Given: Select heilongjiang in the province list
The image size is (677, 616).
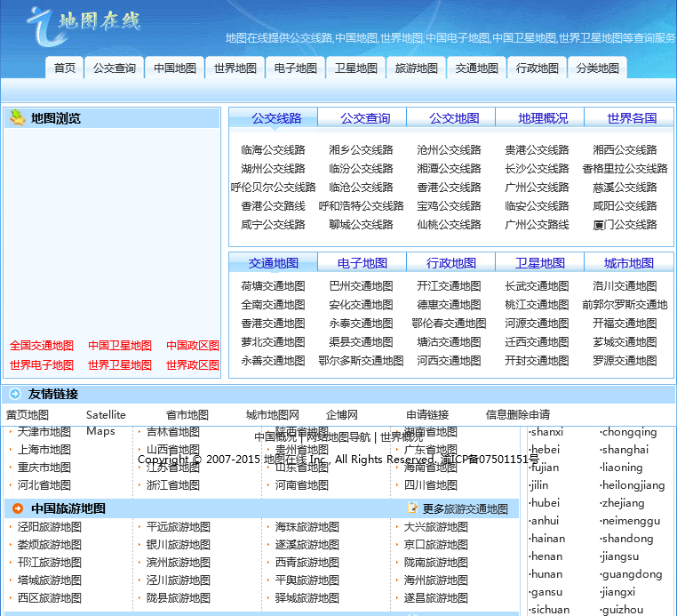Looking at the screenshot, I should click(633, 485).
